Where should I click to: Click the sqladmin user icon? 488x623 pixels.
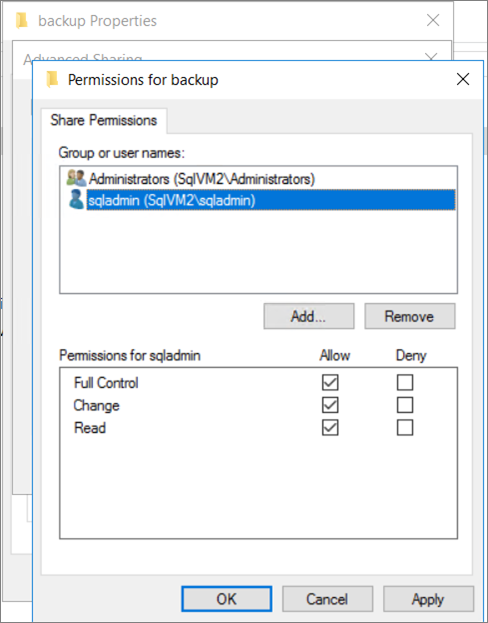[x=76, y=200]
